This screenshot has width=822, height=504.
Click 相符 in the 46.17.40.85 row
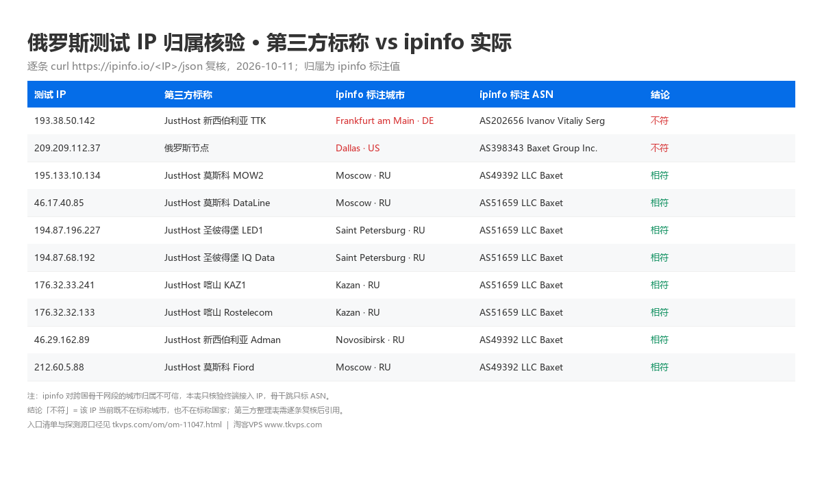(x=660, y=203)
